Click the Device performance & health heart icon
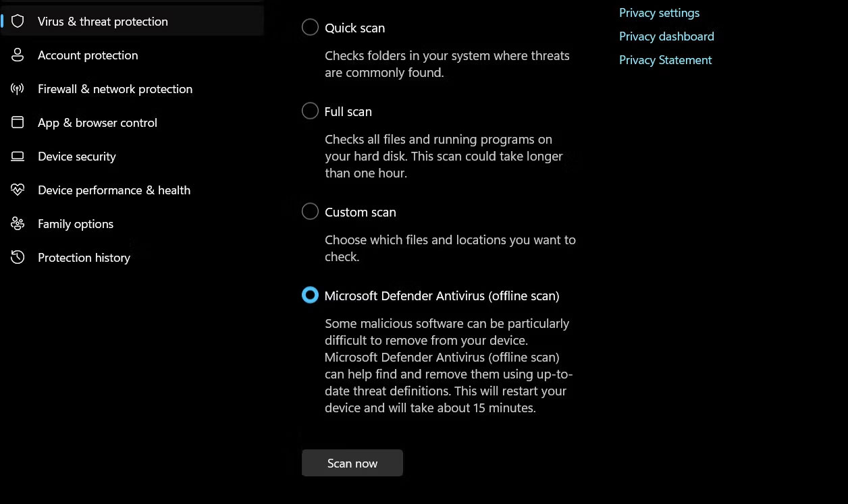The height and width of the screenshot is (504, 848). point(18,190)
